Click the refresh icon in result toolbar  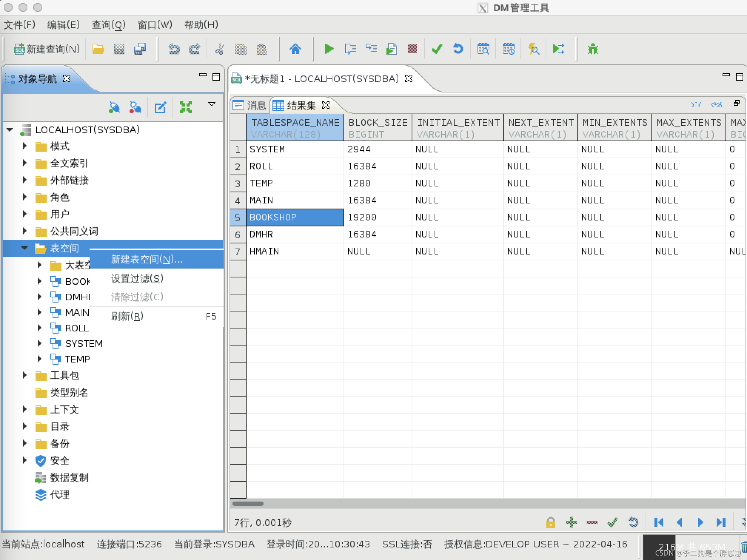coord(633,522)
